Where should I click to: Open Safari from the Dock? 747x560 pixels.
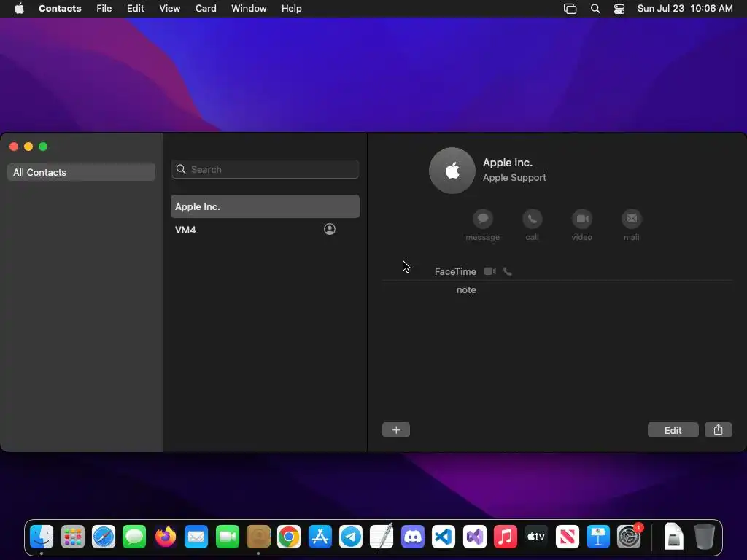click(104, 537)
